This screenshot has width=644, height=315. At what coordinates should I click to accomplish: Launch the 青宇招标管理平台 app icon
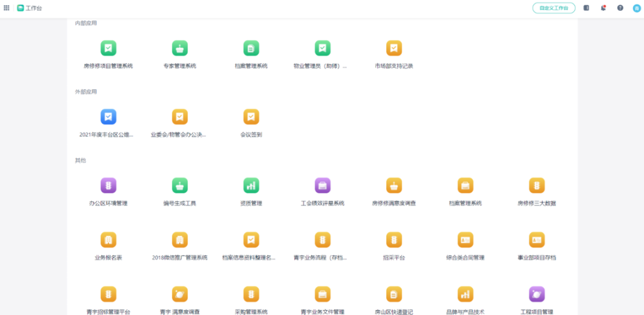(x=109, y=294)
